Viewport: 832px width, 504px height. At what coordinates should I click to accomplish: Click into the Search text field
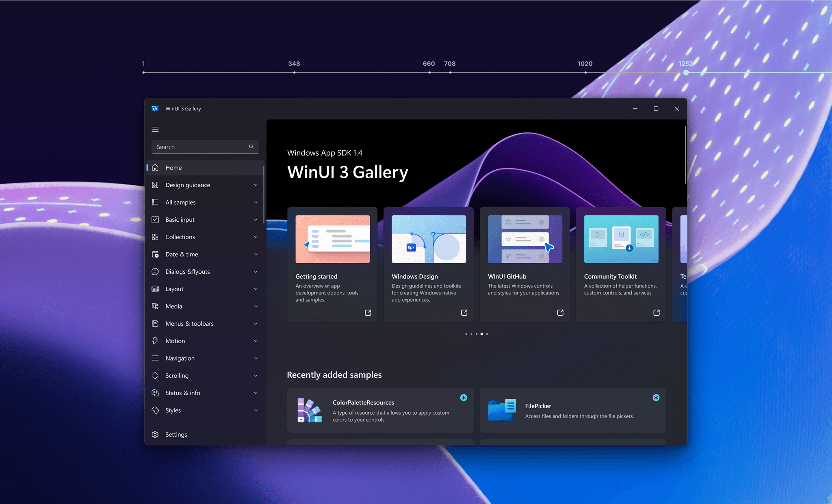click(x=199, y=147)
